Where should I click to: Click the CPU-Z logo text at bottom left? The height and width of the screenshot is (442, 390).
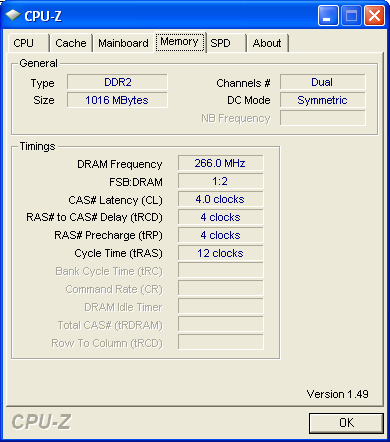(42, 422)
